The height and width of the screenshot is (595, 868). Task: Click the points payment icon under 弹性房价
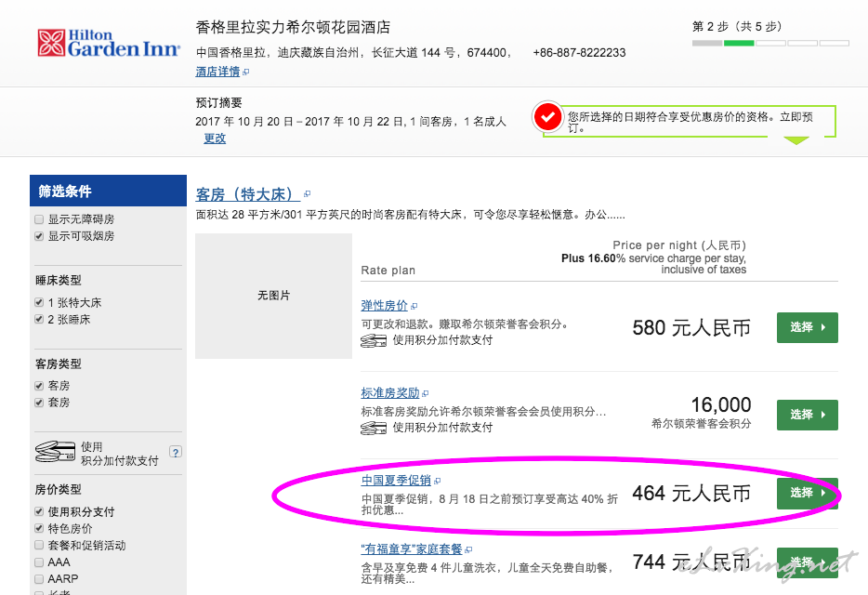point(374,340)
